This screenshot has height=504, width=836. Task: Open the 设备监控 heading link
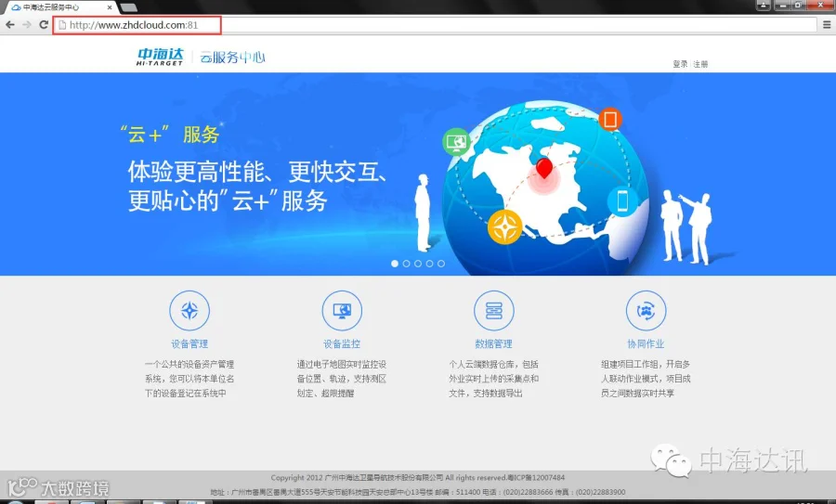(342, 343)
